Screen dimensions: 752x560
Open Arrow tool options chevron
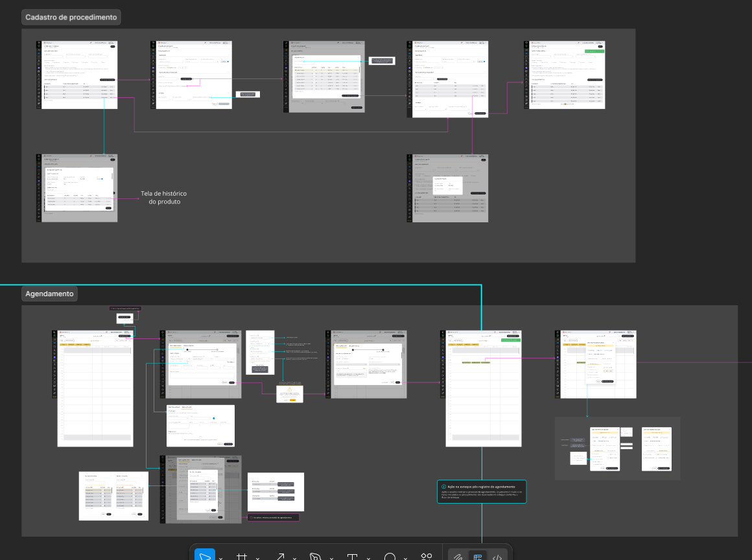tap(294, 558)
